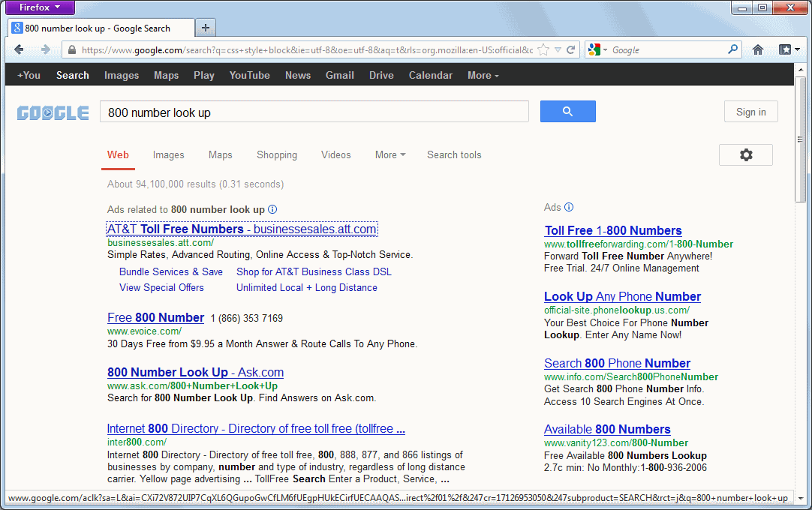Open 'Search 800 Phone Number' side ad
812x510 pixels.
click(x=618, y=364)
